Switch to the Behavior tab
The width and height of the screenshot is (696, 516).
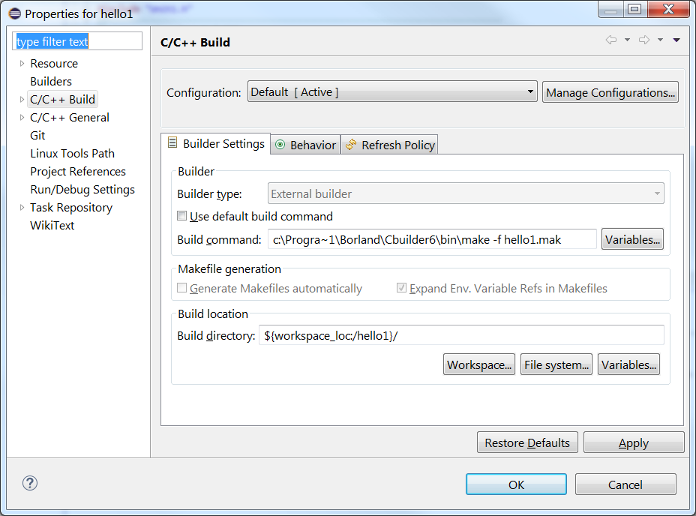coord(305,145)
